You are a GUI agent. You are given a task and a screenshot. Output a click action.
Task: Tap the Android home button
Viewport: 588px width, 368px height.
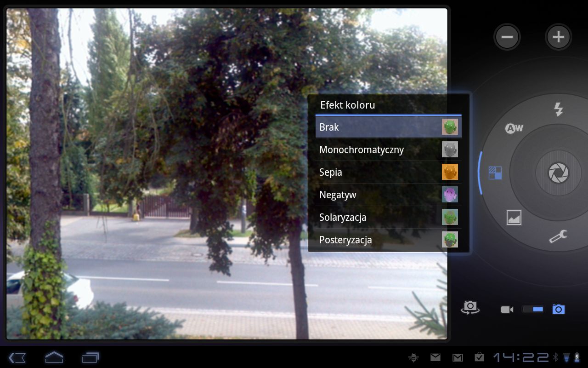(x=54, y=357)
